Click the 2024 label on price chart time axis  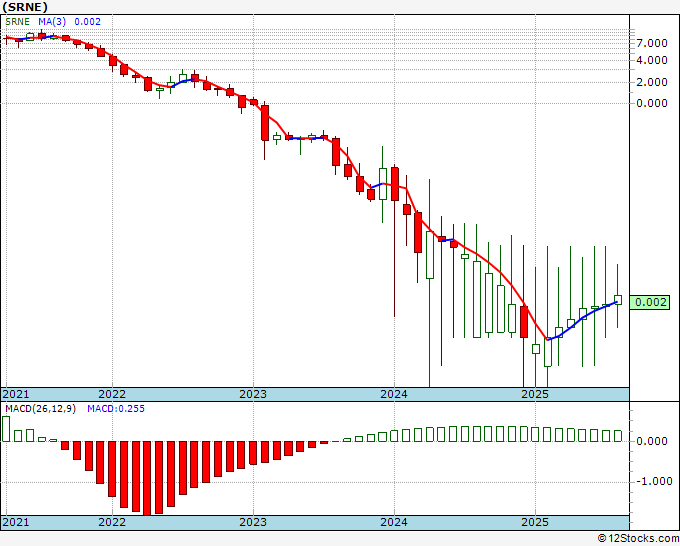click(x=394, y=394)
